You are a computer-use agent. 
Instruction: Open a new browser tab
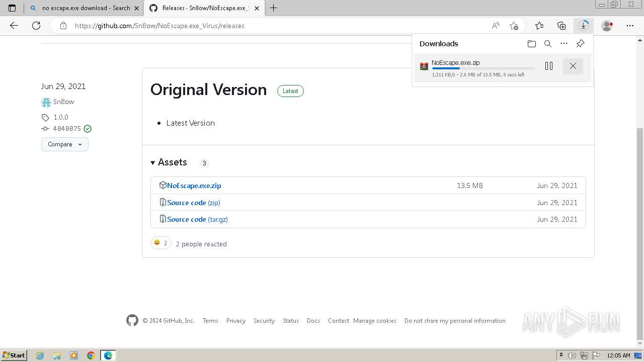pos(274,8)
